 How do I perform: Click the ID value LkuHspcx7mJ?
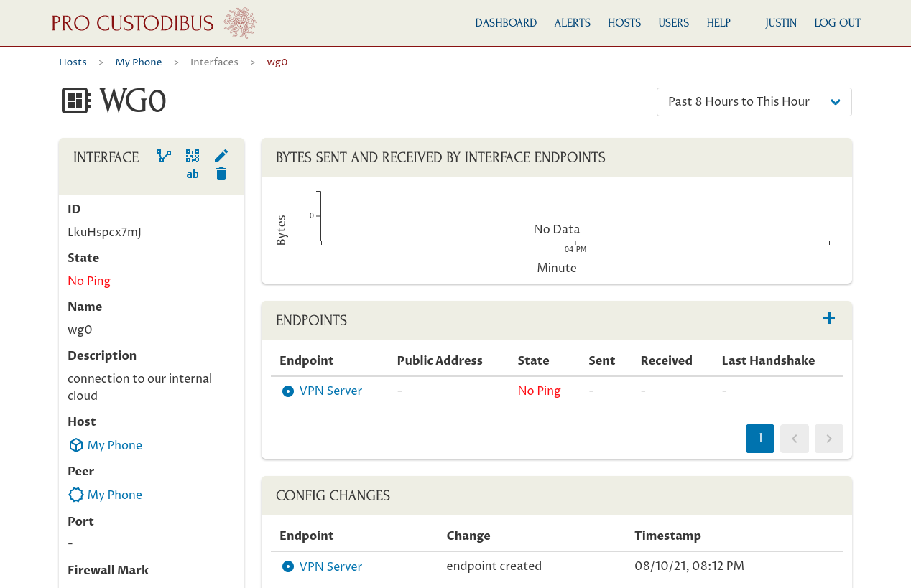pos(104,233)
